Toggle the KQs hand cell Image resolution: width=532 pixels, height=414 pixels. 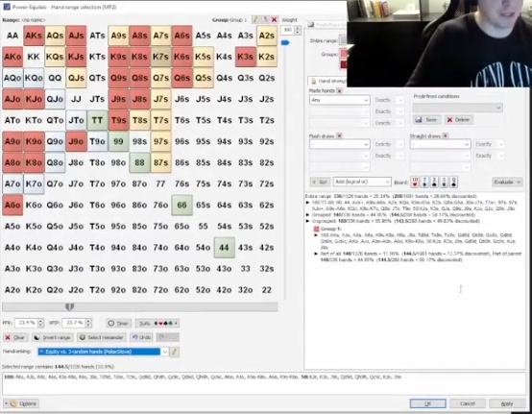pos(55,57)
